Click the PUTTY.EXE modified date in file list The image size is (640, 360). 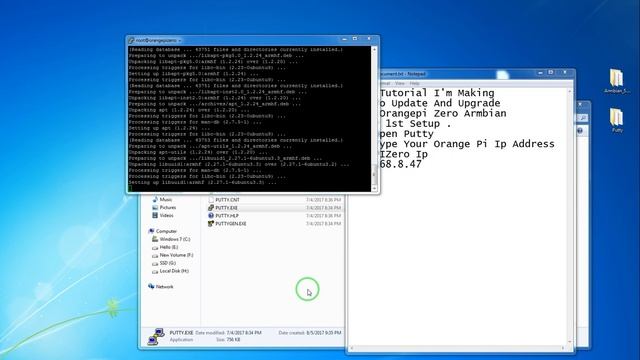click(323, 208)
